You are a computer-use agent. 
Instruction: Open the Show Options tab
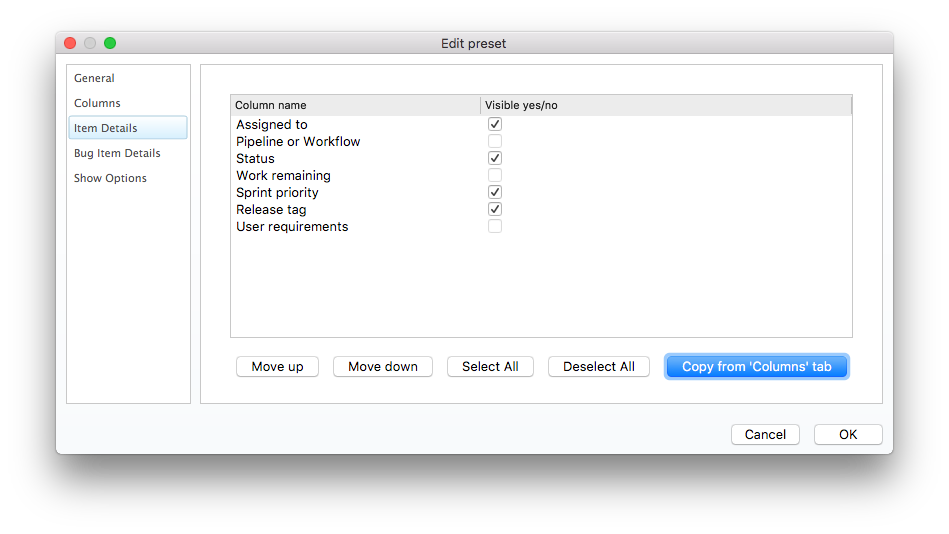coord(110,178)
